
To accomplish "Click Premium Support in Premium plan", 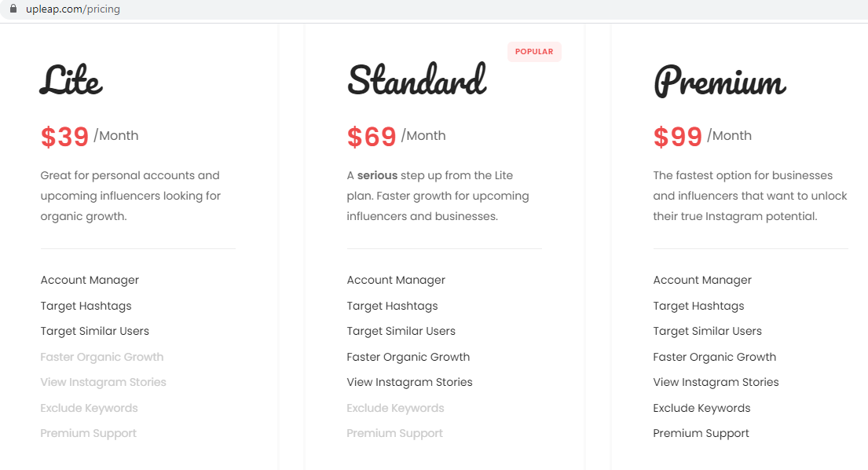I will coord(701,434).
